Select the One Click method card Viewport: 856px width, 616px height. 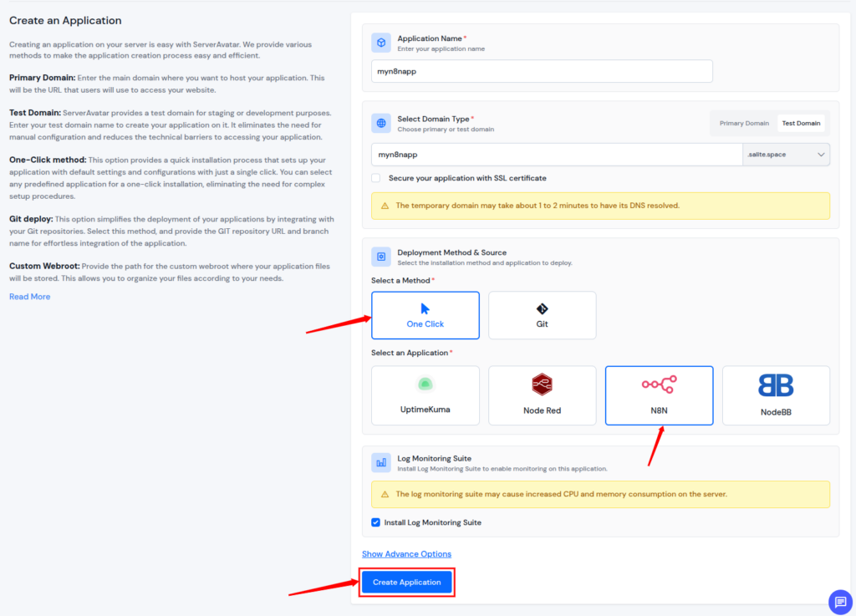[x=425, y=315]
